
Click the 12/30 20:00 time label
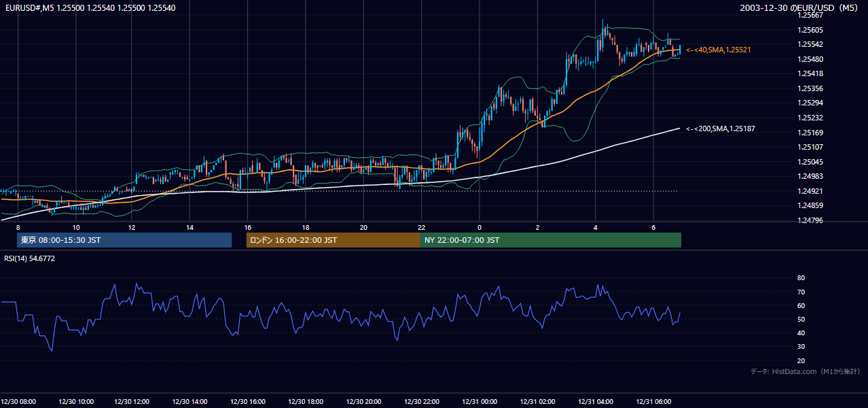tap(363, 401)
